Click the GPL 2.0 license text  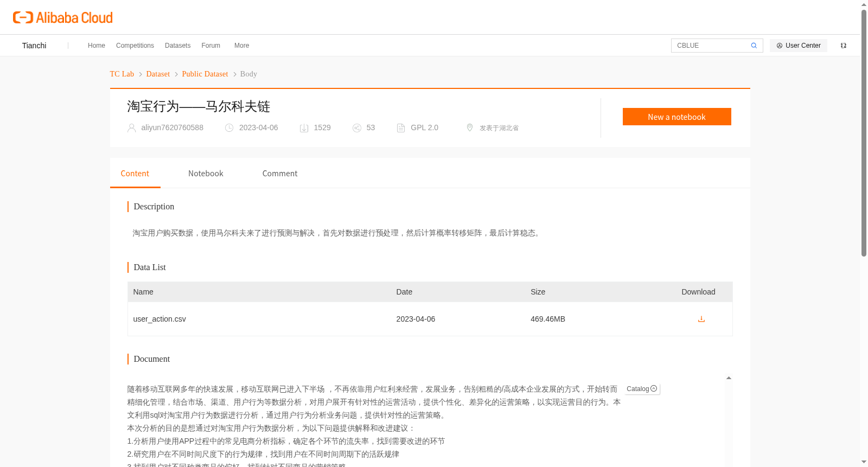424,127
